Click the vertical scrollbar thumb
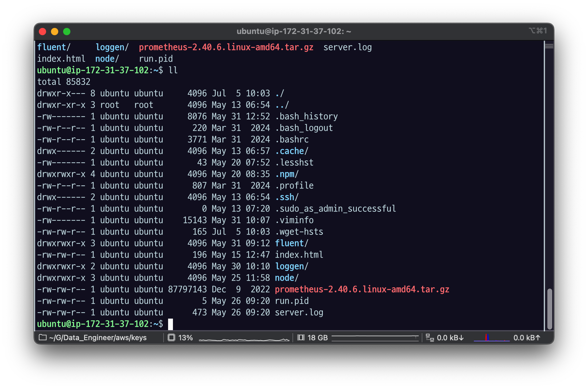Viewport: 588px width, 389px height. coord(549,309)
